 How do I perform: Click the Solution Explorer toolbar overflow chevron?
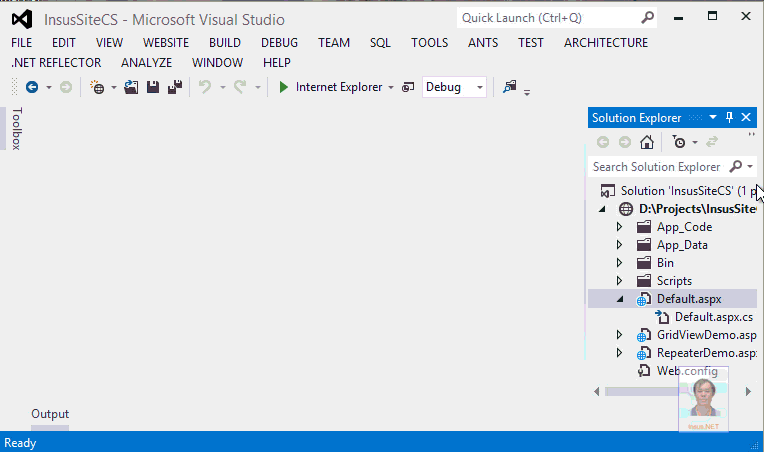click(x=751, y=134)
